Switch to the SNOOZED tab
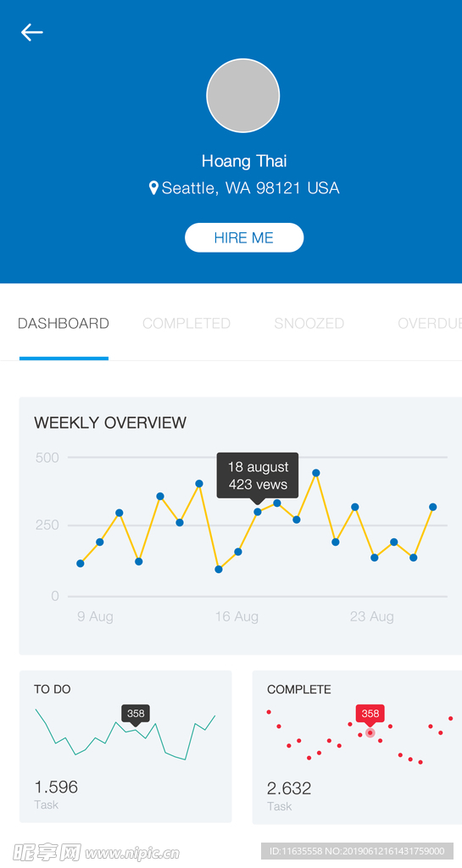 tap(309, 323)
